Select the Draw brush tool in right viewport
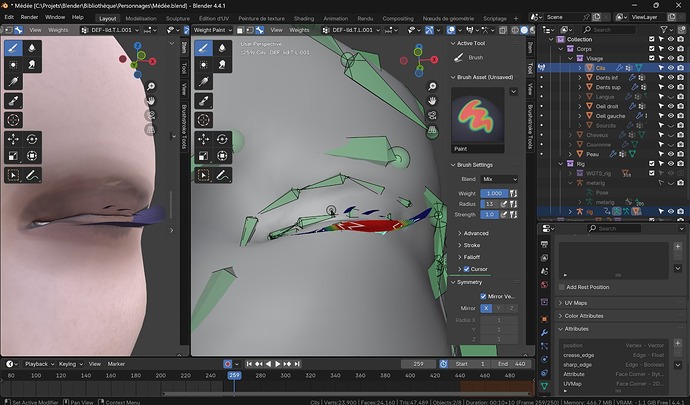Screen dimensions: 690x405 point(203,48)
